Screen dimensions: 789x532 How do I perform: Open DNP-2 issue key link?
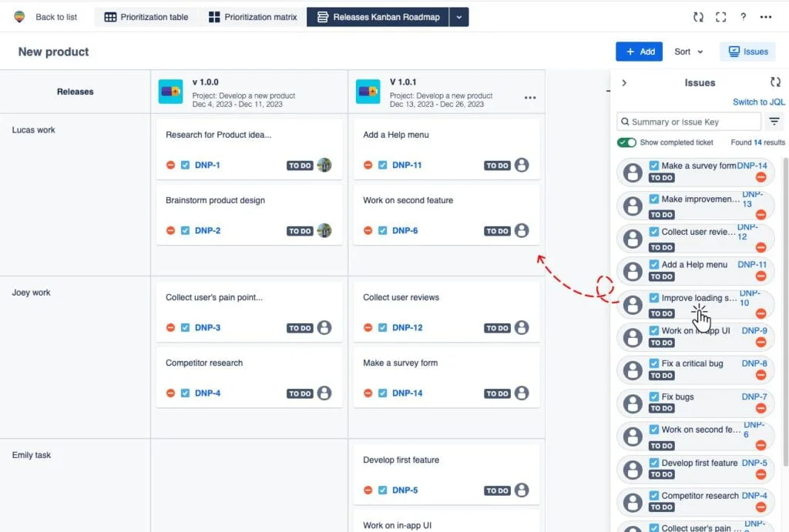click(207, 230)
